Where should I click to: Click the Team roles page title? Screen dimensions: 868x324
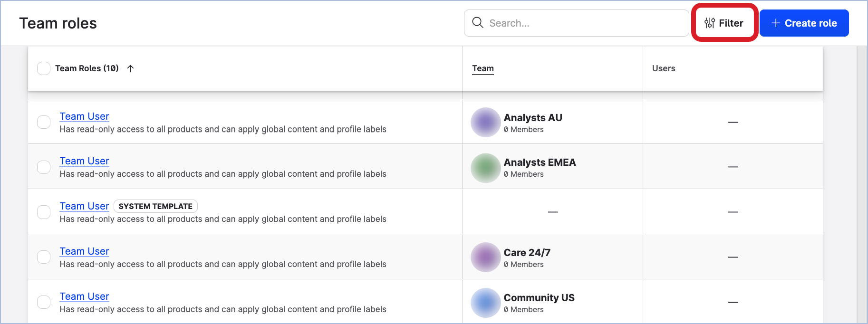58,23
